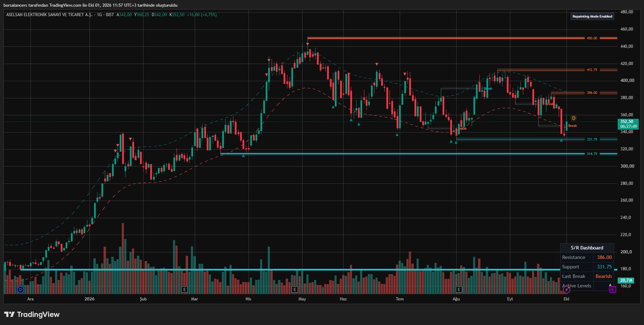Click the 400,00 price axis label
The width and height of the screenshot is (644, 325).
(x=627, y=81)
